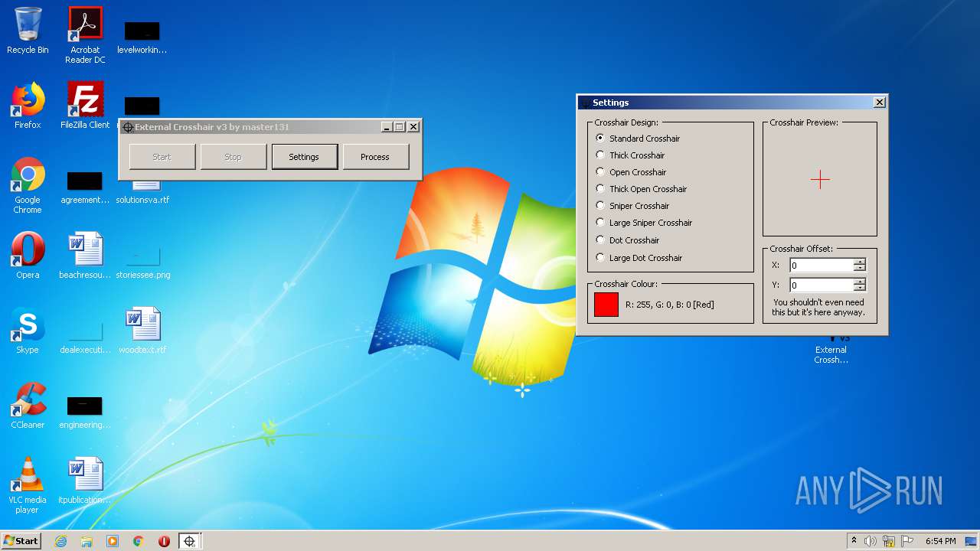
Task: Launch Google Chrome from desktop
Action: [28, 185]
